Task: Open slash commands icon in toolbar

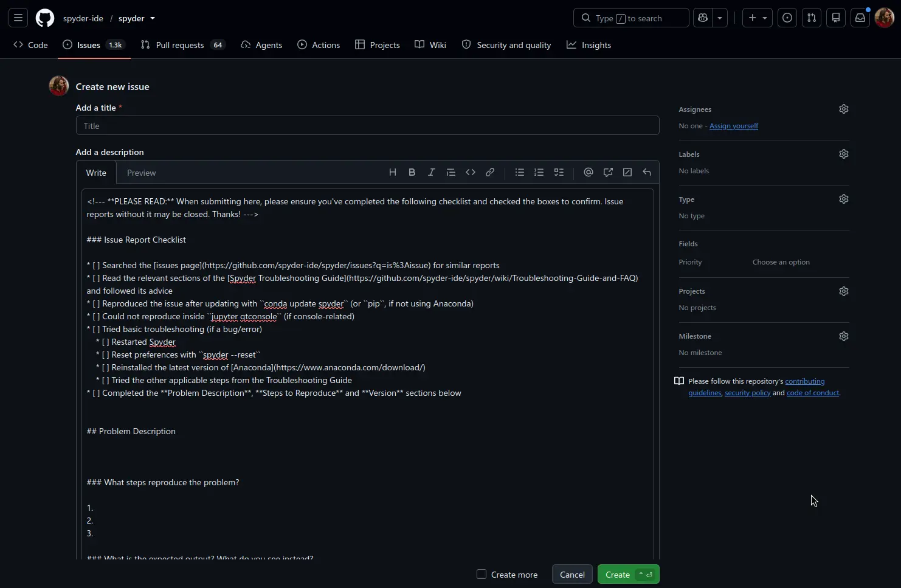Action: point(627,173)
